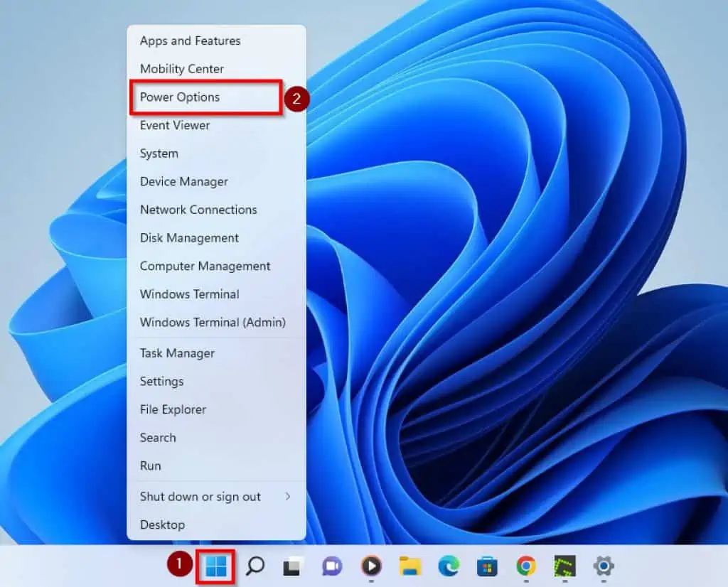Choose Desktop at the bottom of the menu
This screenshot has height=587, width=728.
[x=162, y=524]
